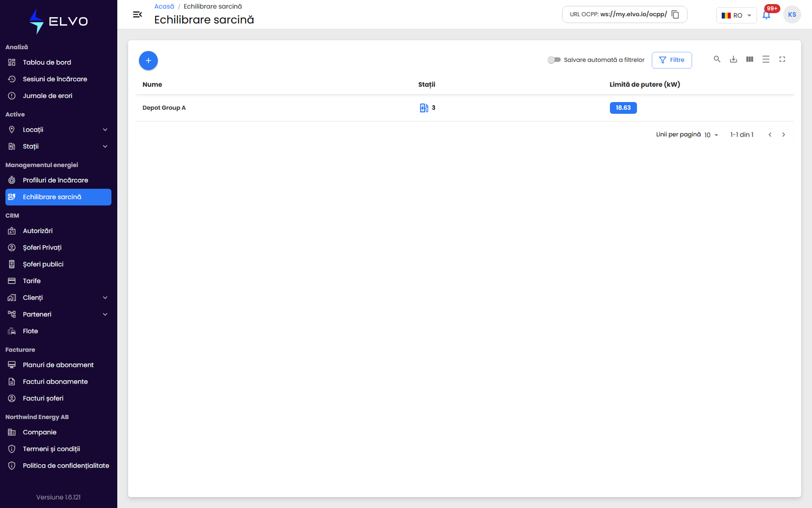Open Flote page
The height and width of the screenshot is (508, 812).
[x=58, y=331]
